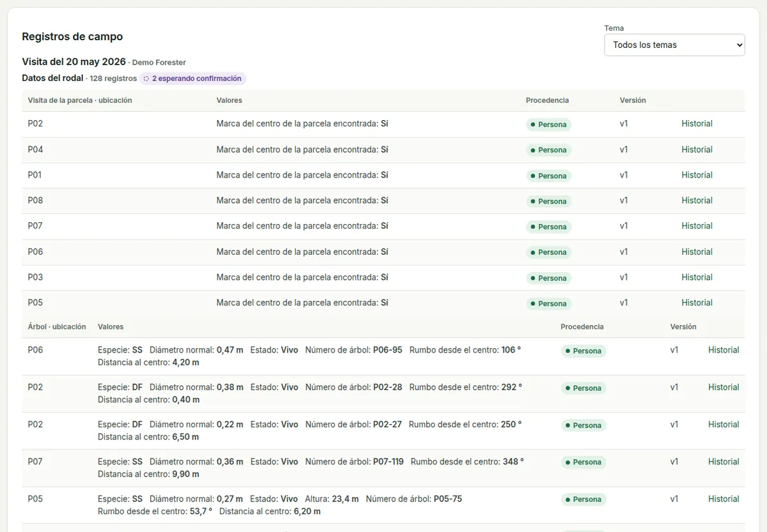Image resolution: width=767 pixels, height=532 pixels.
Task: Open Historial for plot-centre row P04
Action: tap(697, 149)
